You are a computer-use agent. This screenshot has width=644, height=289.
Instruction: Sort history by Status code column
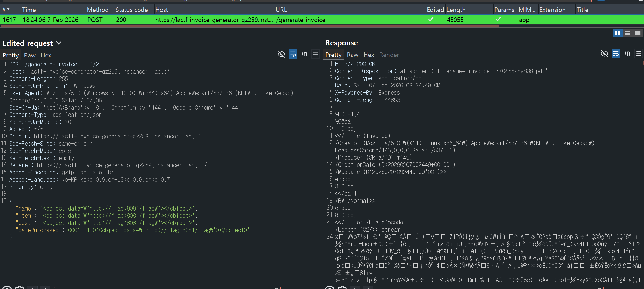point(132,10)
